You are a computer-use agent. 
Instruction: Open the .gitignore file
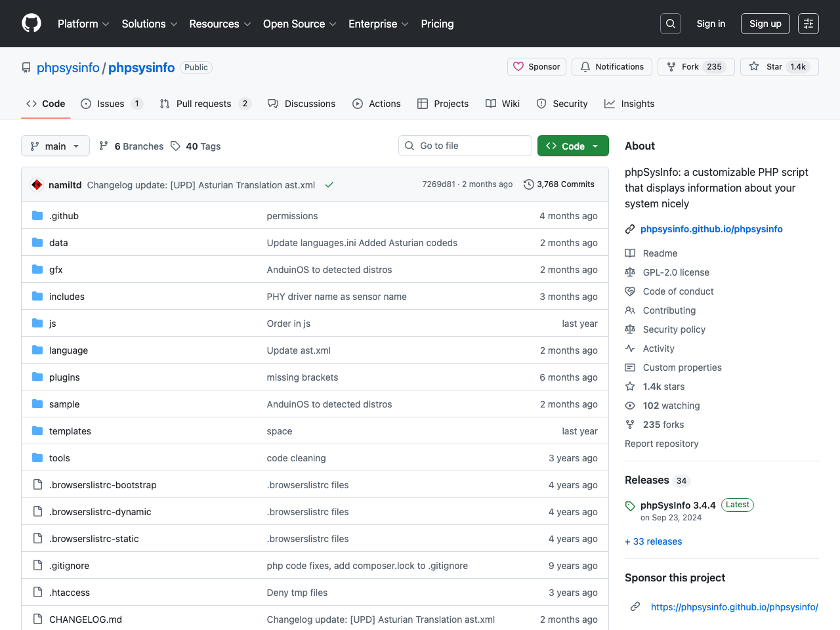[69, 566]
